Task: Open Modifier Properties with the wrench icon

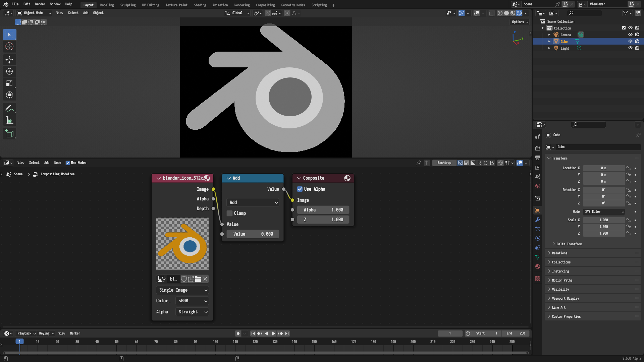Action: click(538, 220)
